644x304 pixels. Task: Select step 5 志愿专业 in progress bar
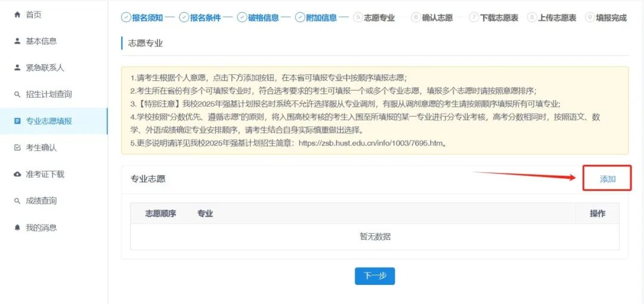point(379,18)
